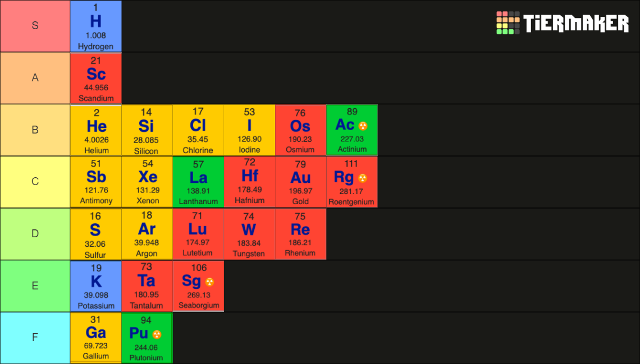Click the yellow Chlorine tile

(x=198, y=130)
